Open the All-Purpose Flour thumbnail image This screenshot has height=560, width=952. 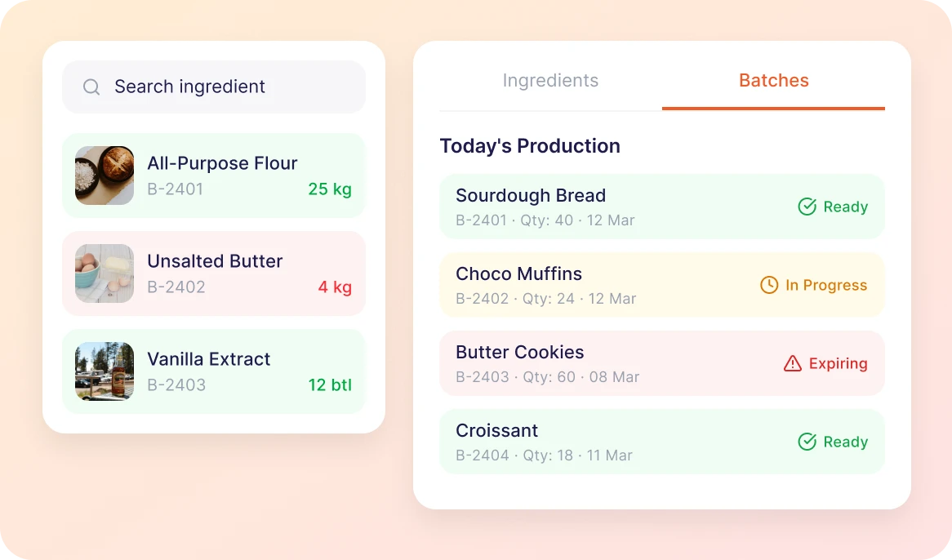[105, 176]
